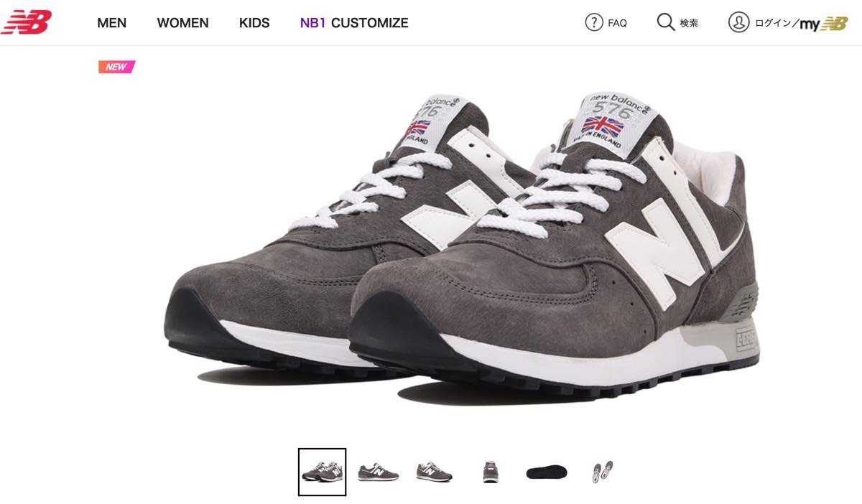Select the last thumbnail, the top-down pair view
The width and height of the screenshot is (862, 504).
click(x=603, y=472)
